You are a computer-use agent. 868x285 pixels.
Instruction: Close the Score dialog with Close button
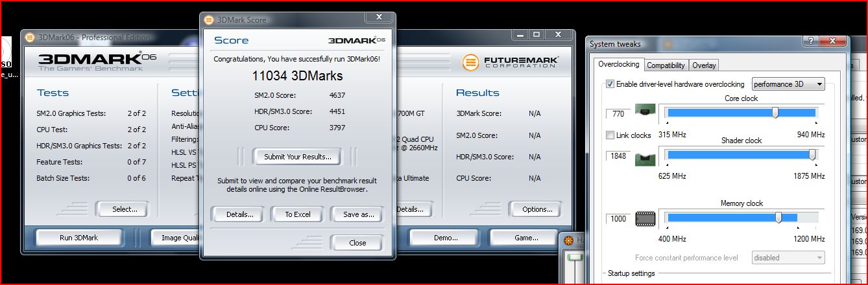pyautogui.click(x=357, y=243)
